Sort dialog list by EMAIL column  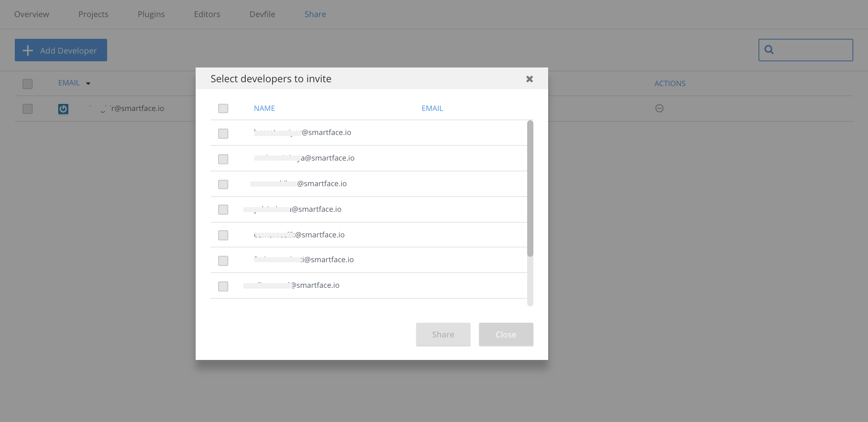coord(432,109)
